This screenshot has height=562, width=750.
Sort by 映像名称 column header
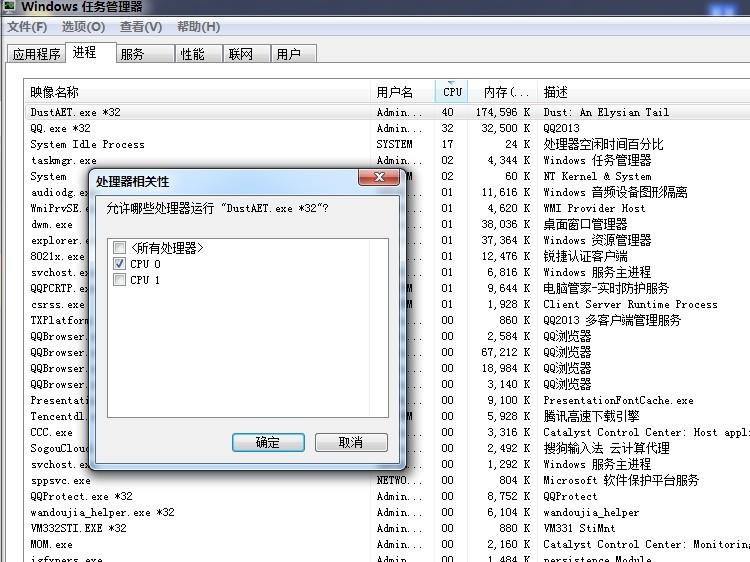[x=197, y=92]
